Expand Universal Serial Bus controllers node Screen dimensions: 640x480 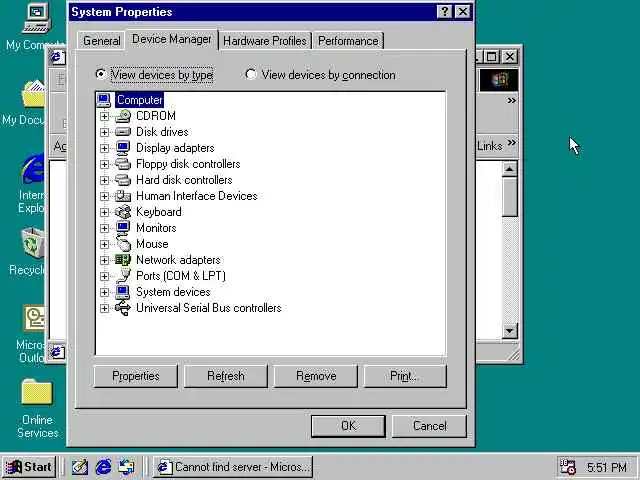pos(104,308)
